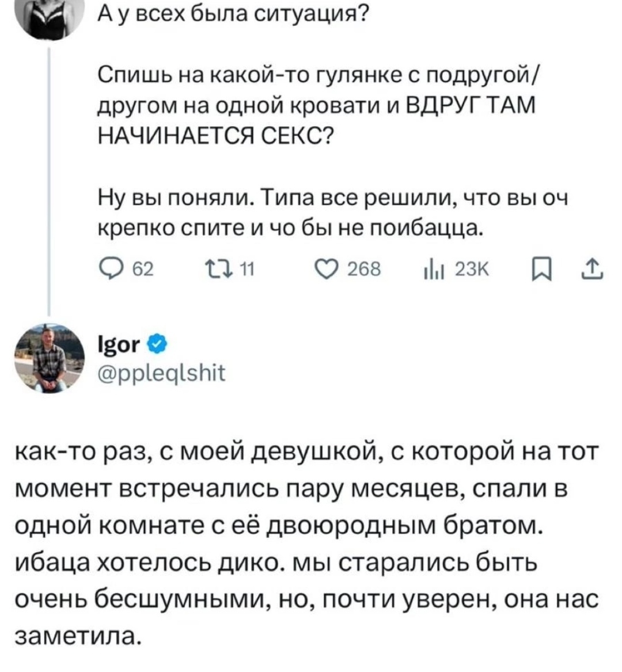Viewport: 622px width, 672px height.
Task: Click the reply count 62
Action: click(142, 269)
